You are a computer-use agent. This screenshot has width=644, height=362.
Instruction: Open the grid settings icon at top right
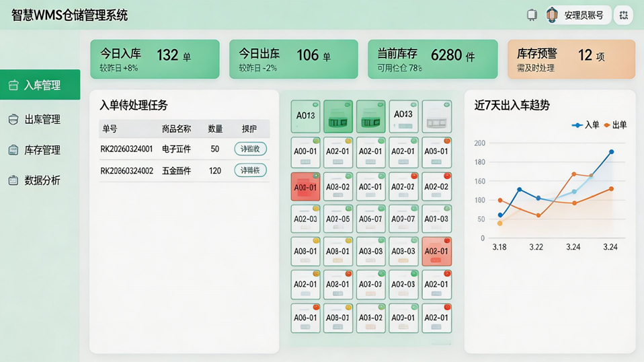623,15
